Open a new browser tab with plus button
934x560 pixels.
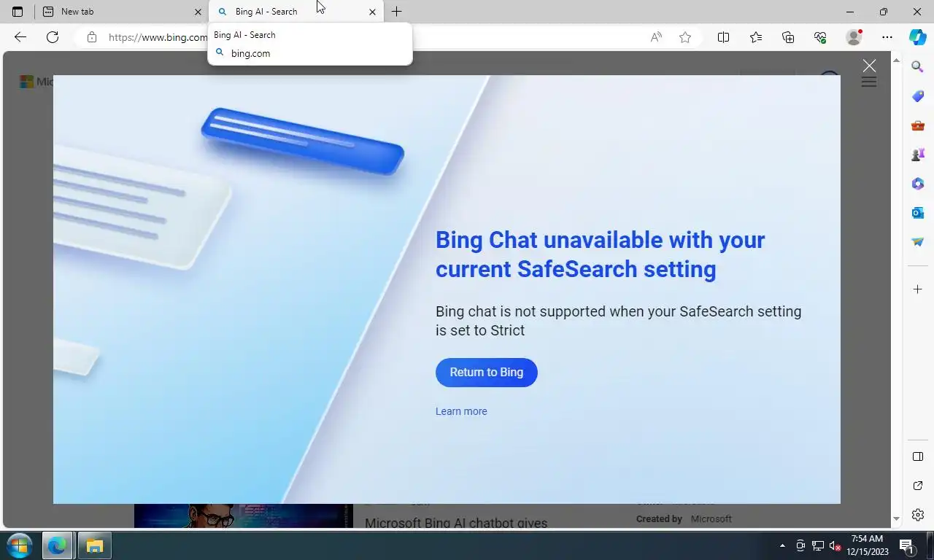[396, 12]
